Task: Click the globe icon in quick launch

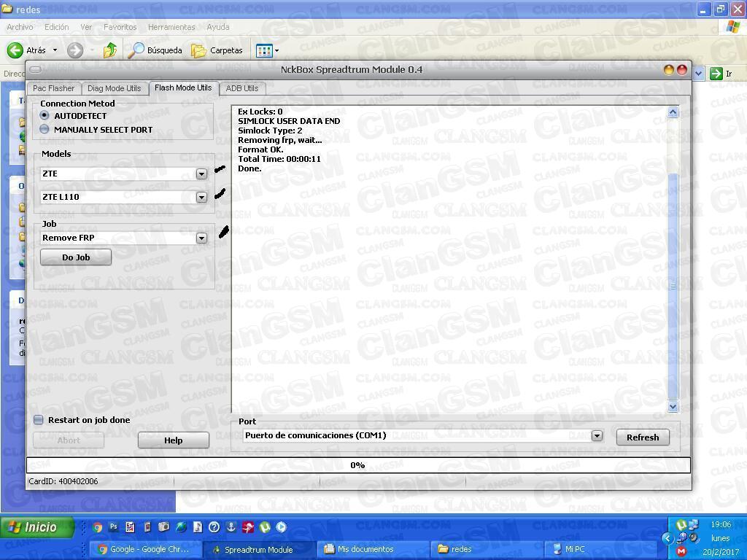Action: point(181,526)
